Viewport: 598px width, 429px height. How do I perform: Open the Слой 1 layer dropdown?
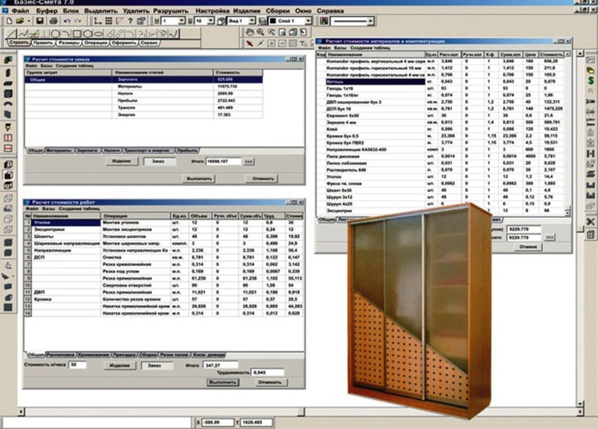308,21
